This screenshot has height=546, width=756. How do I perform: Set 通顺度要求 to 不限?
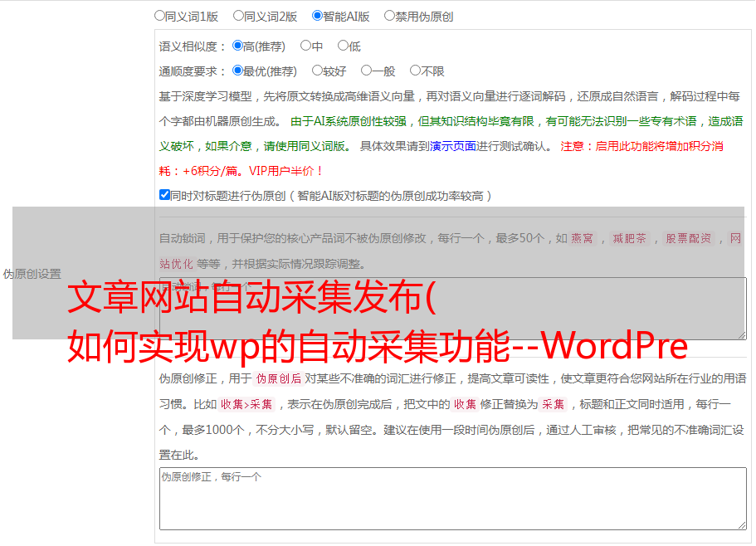[415, 71]
